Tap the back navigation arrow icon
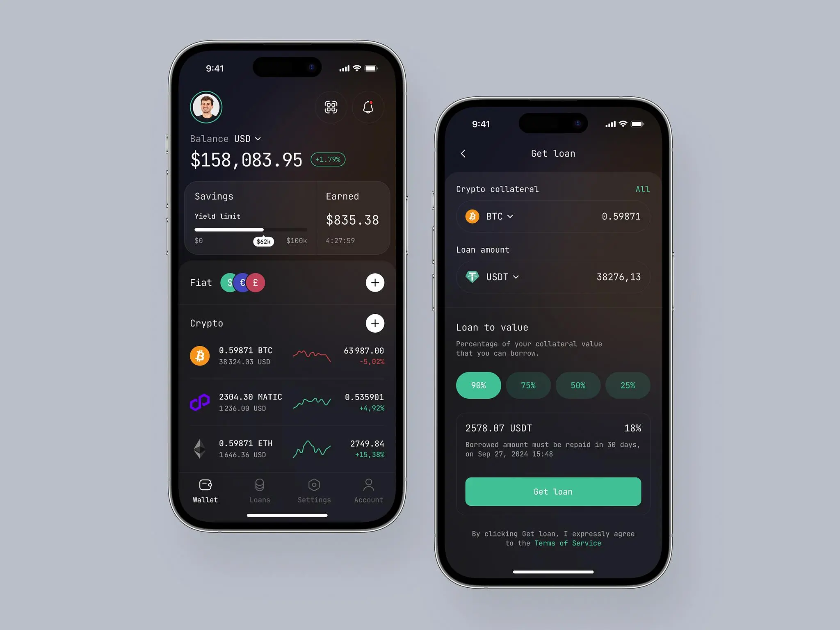 (x=463, y=153)
